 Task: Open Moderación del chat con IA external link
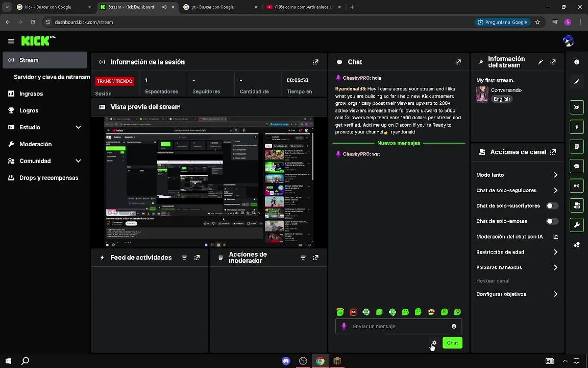[555, 237]
